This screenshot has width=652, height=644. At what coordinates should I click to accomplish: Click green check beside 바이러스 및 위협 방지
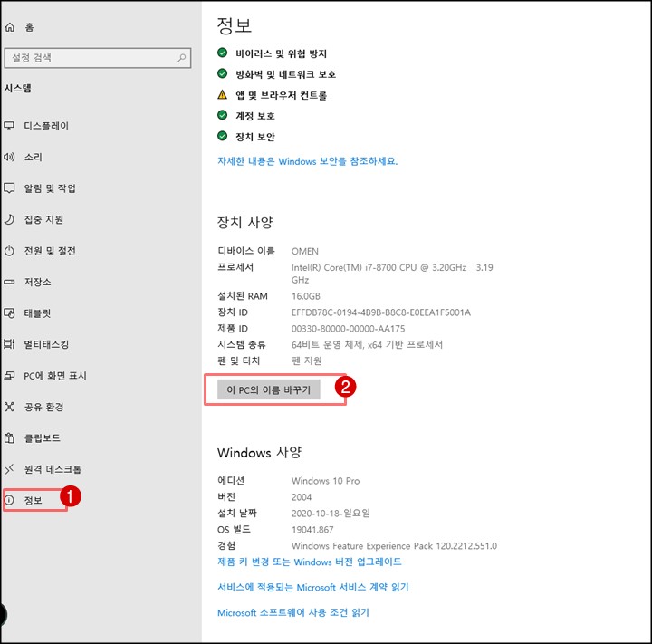click(x=223, y=53)
